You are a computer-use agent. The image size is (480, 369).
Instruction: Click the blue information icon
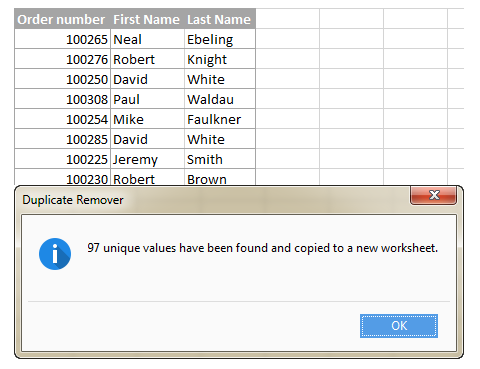coord(55,254)
